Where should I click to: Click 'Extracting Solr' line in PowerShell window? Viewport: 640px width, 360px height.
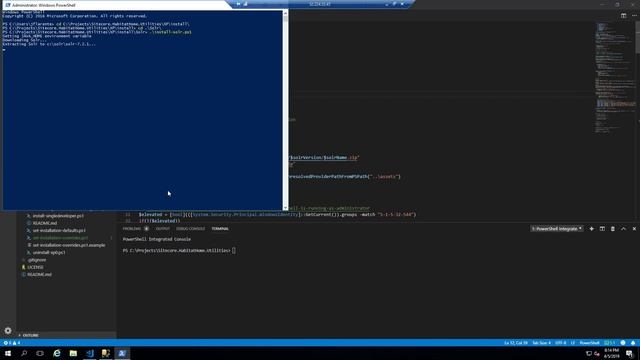coord(49,44)
